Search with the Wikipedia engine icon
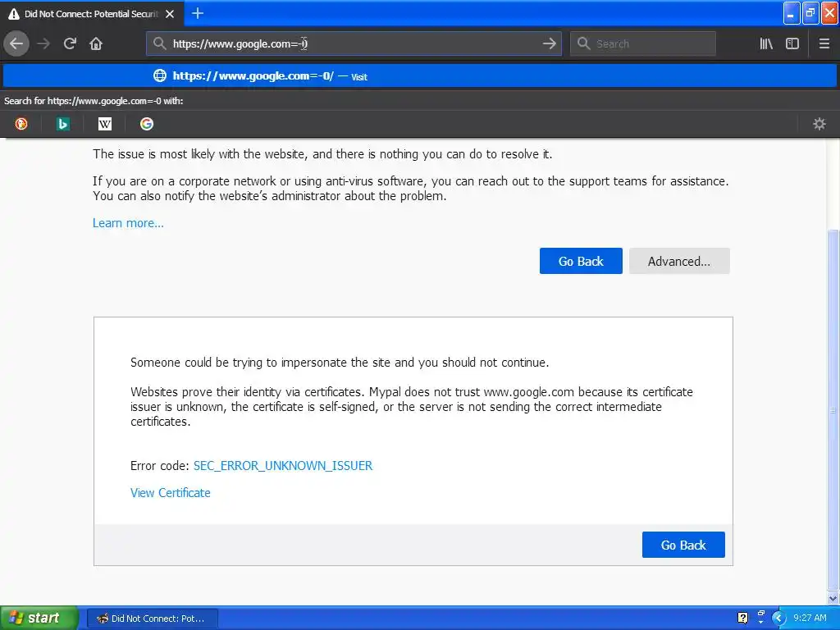This screenshot has height=630, width=840. coord(104,124)
